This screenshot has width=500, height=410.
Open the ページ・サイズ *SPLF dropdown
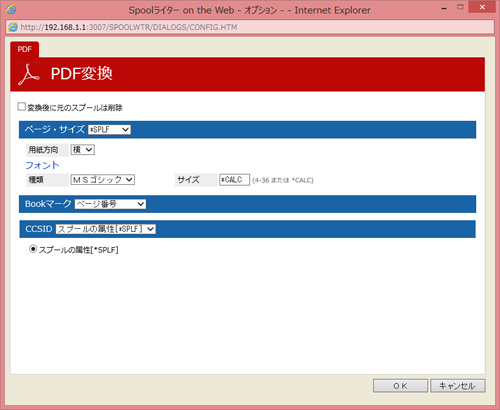coord(109,129)
